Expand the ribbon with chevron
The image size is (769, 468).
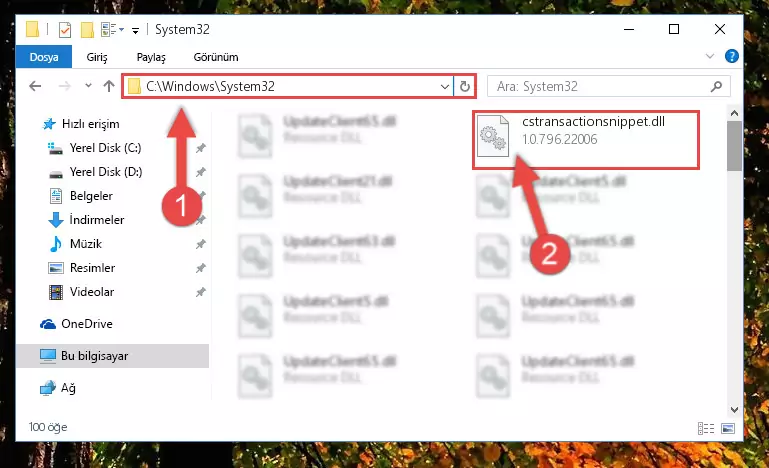709,56
